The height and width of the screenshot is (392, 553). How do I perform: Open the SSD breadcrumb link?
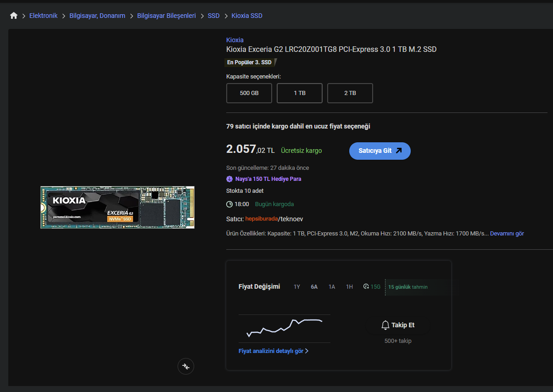214,16
